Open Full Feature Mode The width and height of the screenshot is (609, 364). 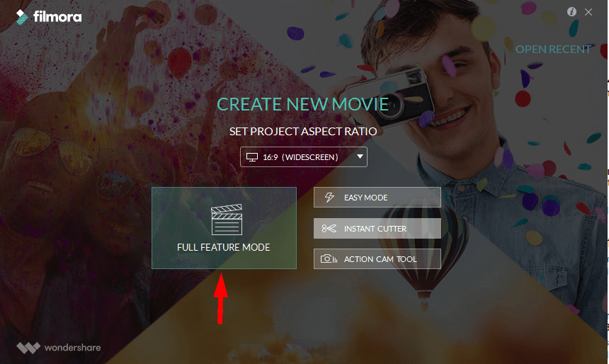[224, 228]
